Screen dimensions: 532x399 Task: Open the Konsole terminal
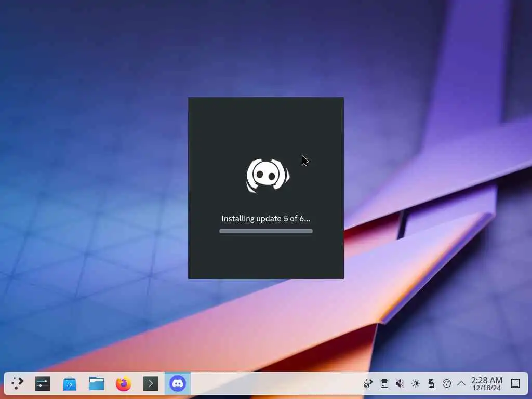[x=151, y=384]
